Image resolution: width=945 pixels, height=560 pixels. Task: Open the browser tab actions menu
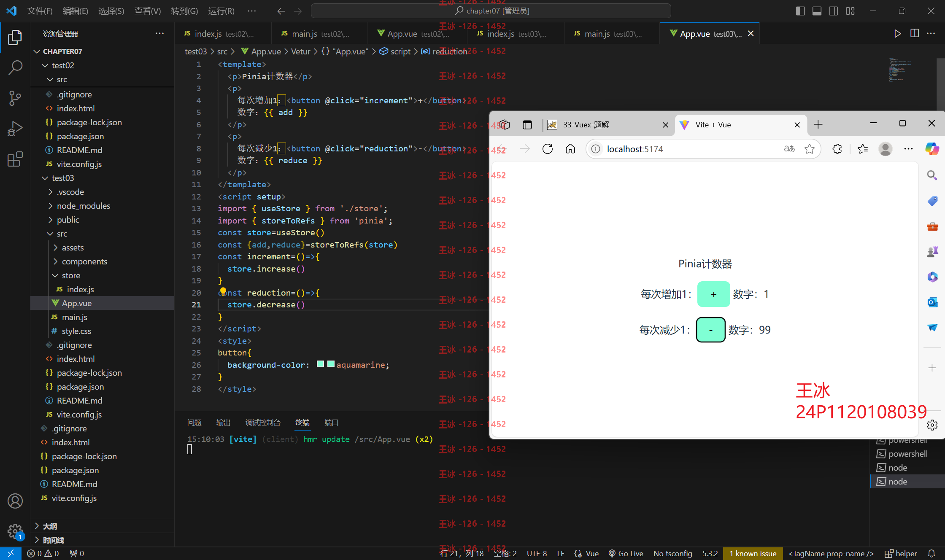pyautogui.click(x=527, y=124)
